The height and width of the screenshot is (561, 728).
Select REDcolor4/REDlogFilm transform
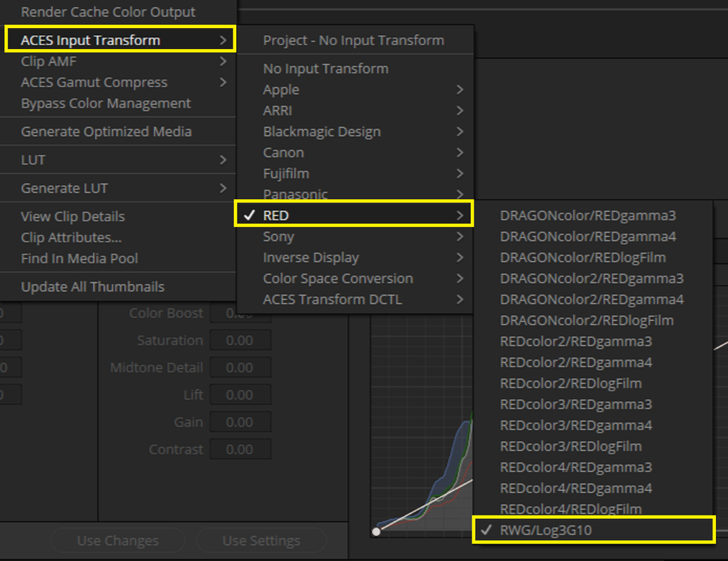point(593,508)
